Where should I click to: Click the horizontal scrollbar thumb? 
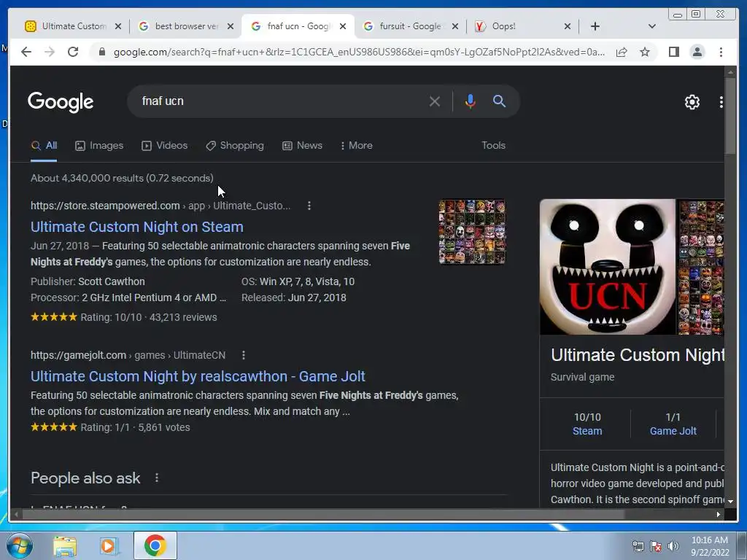point(323,514)
